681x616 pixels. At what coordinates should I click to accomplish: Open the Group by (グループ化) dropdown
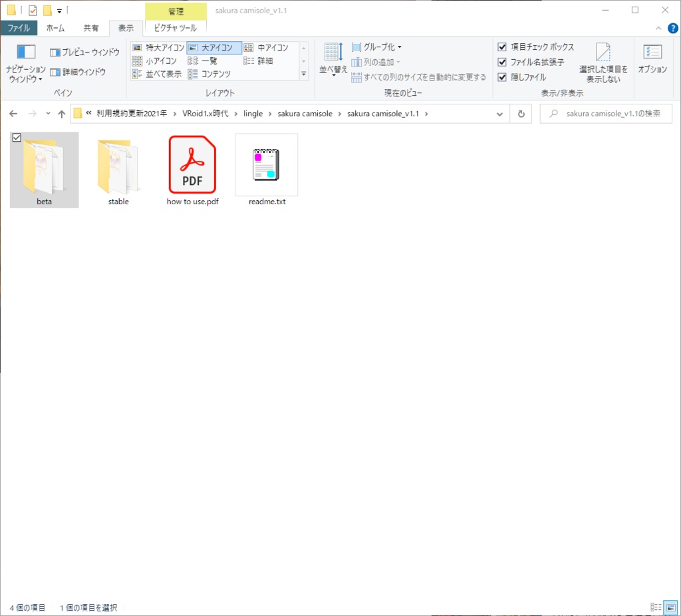tap(376, 47)
